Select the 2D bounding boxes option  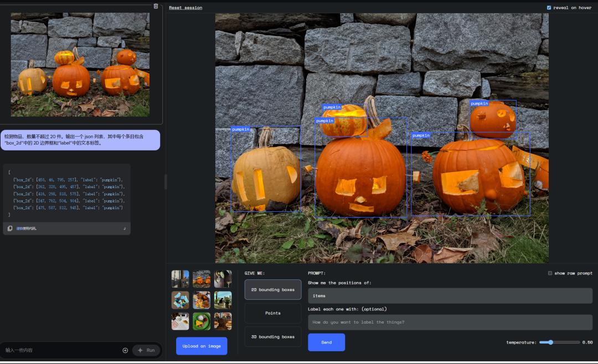[273, 289]
